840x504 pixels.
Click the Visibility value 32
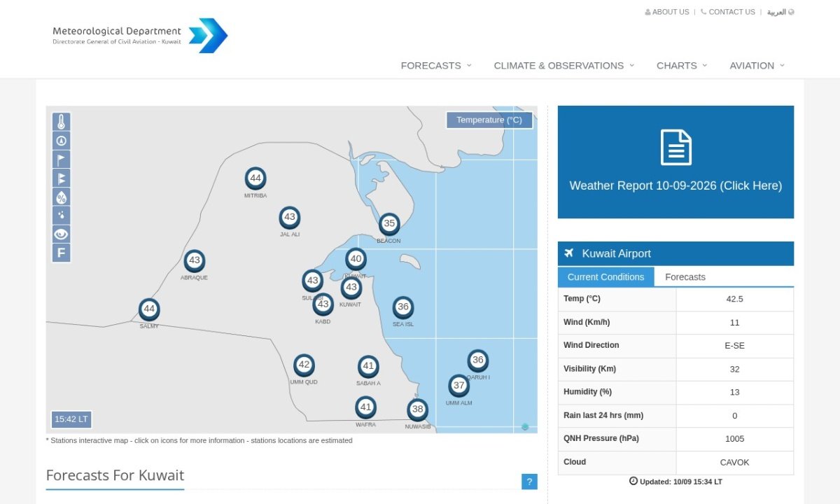point(734,369)
